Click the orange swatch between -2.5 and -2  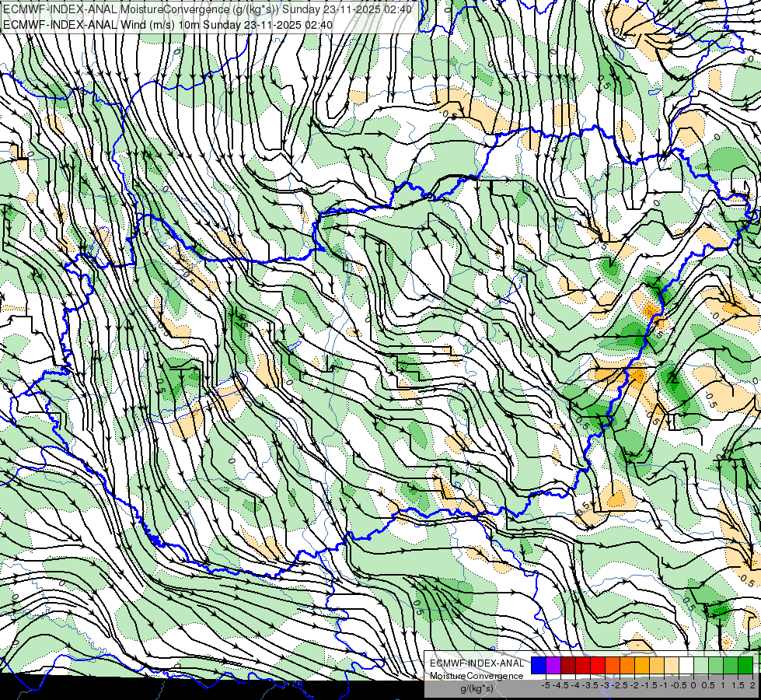(x=627, y=666)
